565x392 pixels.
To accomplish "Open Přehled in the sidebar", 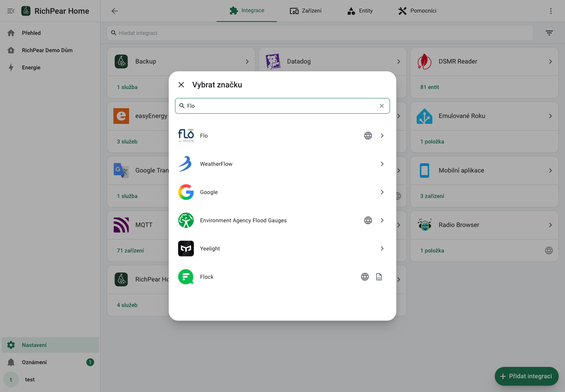I will [50, 33].
